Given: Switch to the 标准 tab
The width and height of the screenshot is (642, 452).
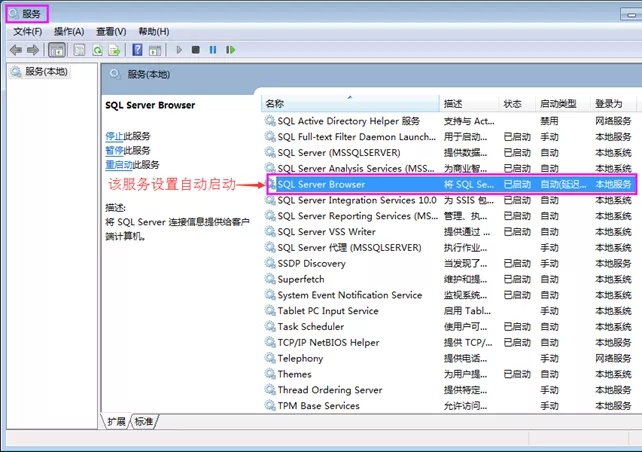Looking at the screenshot, I should (144, 422).
